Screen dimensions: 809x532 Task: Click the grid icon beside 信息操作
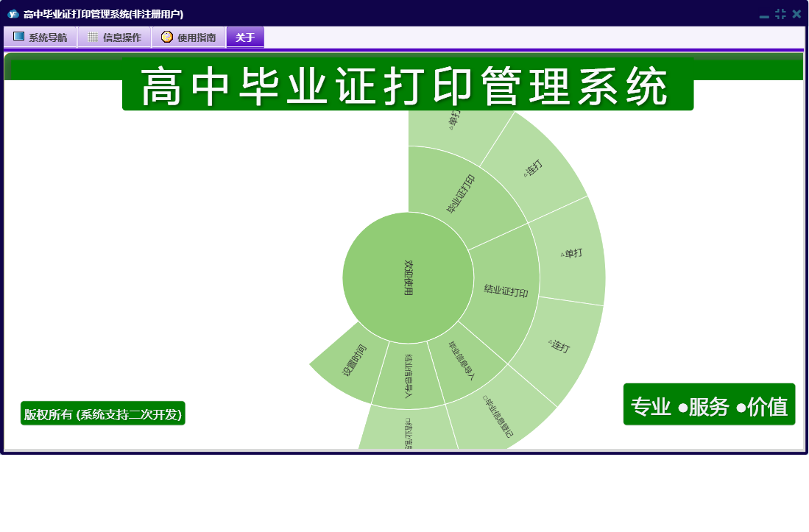(x=93, y=37)
